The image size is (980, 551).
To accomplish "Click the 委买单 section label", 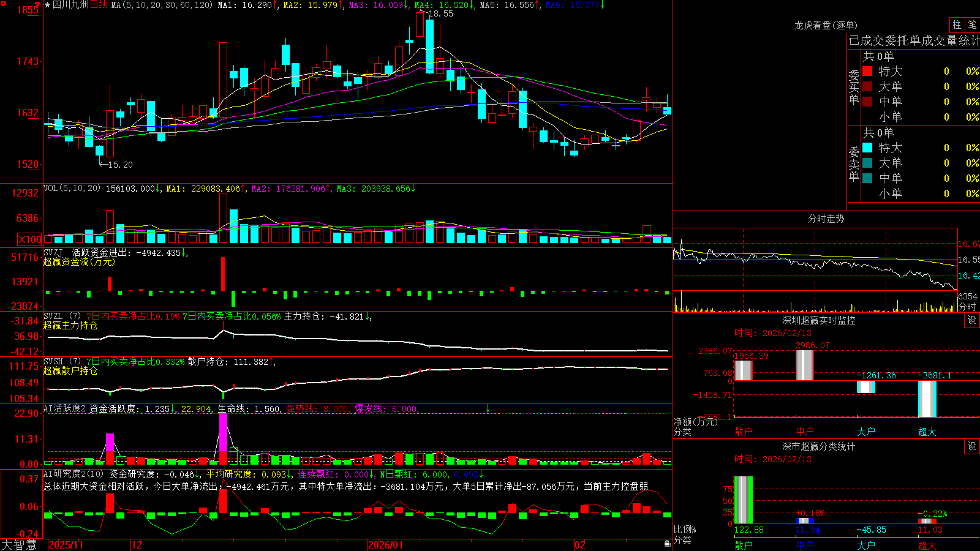I will 854,87.
